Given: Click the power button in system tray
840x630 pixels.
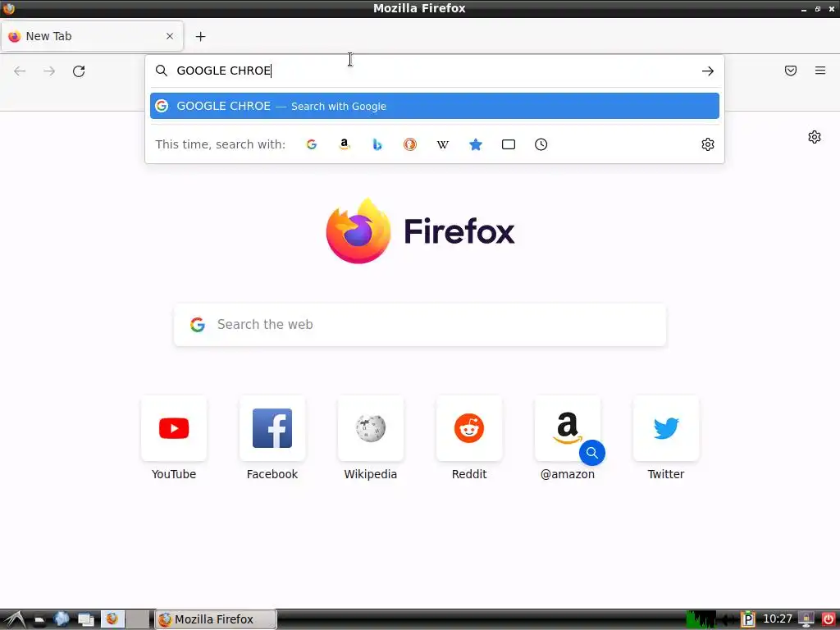Looking at the screenshot, I should 828,619.
